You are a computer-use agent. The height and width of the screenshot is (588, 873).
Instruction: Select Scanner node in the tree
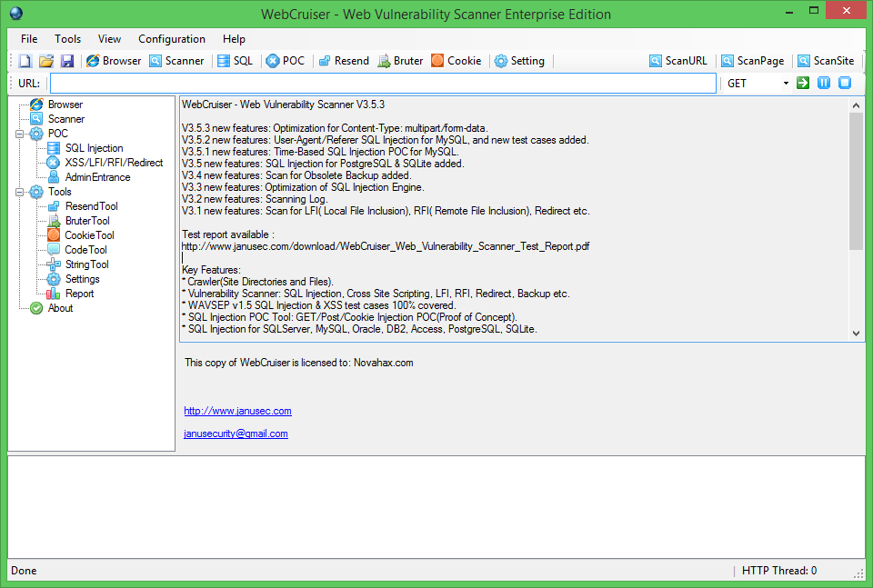(66, 118)
